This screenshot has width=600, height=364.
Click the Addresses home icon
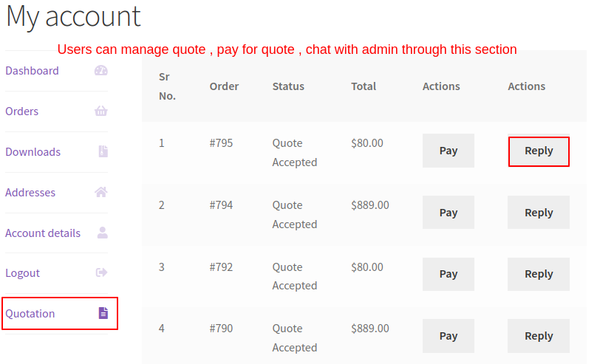click(x=101, y=192)
